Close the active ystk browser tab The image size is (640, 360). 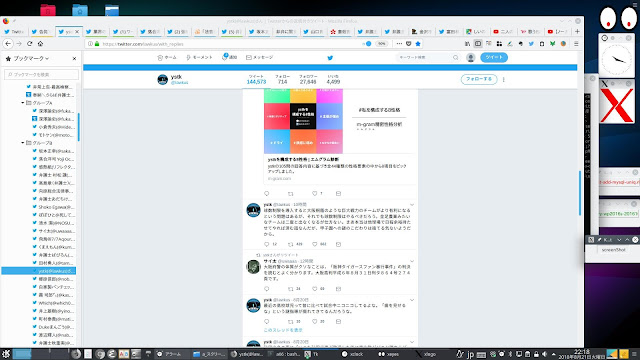tap(77, 31)
